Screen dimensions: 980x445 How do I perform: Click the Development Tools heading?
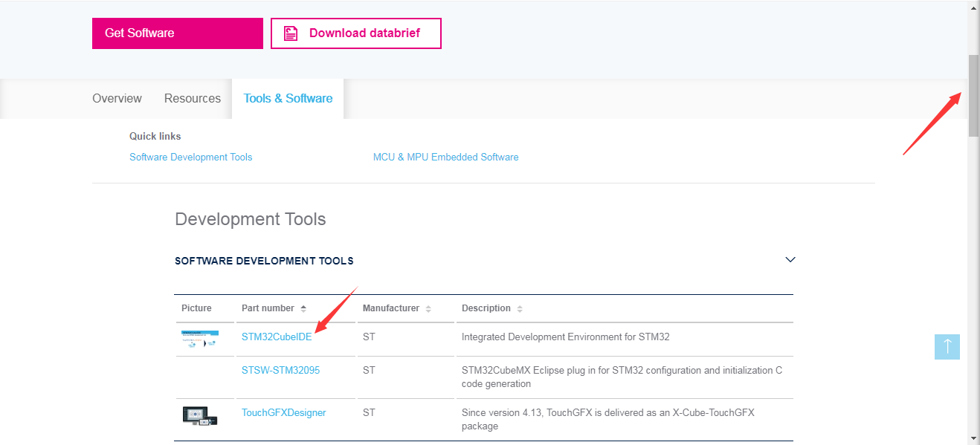pyautogui.click(x=251, y=220)
